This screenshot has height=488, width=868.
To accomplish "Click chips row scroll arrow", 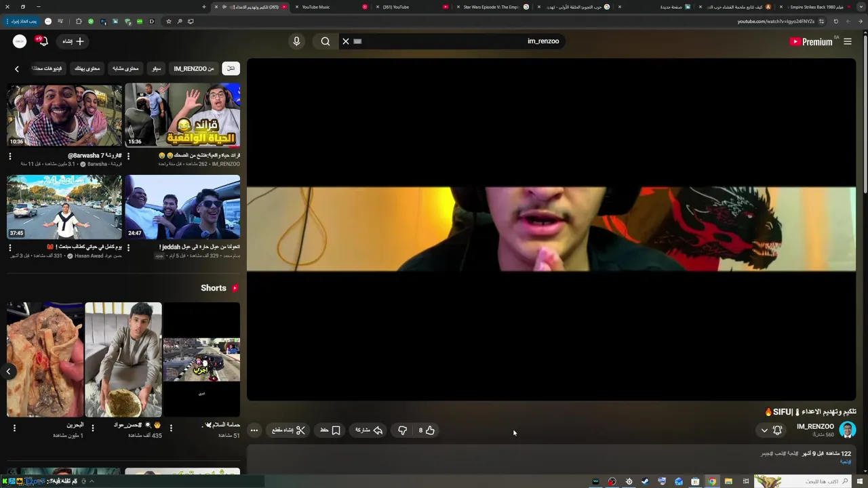I will (x=17, y=68).
